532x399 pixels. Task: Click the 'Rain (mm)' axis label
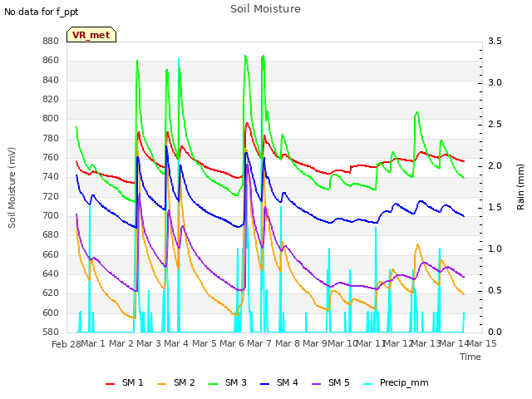point(520,187)
